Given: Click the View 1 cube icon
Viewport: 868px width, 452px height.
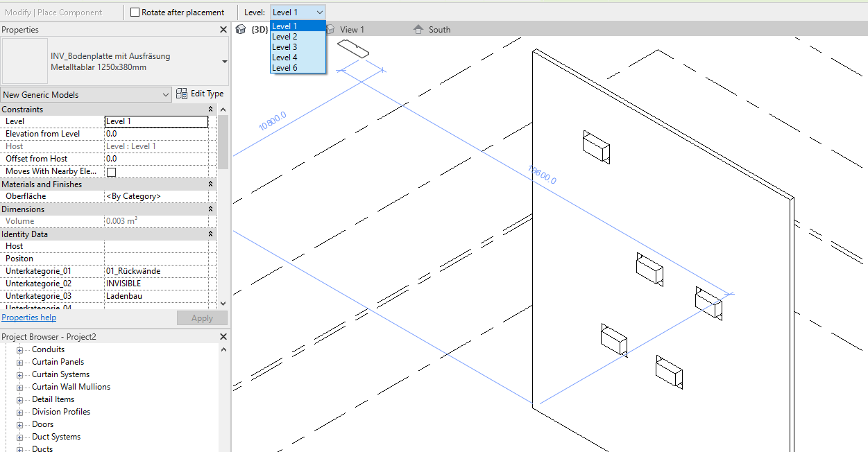Looking at the screenshot, I should coord(330,29).
